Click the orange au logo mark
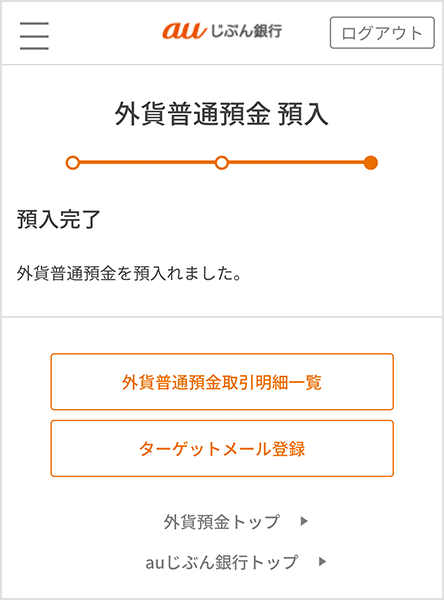The image size is (444, 600). [184, 30]
